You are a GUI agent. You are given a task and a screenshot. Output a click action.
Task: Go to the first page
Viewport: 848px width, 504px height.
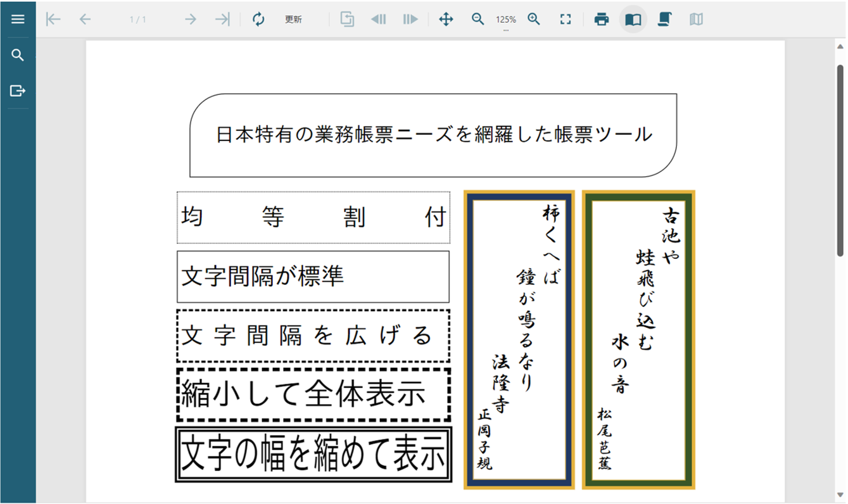[x=54, y=19]
